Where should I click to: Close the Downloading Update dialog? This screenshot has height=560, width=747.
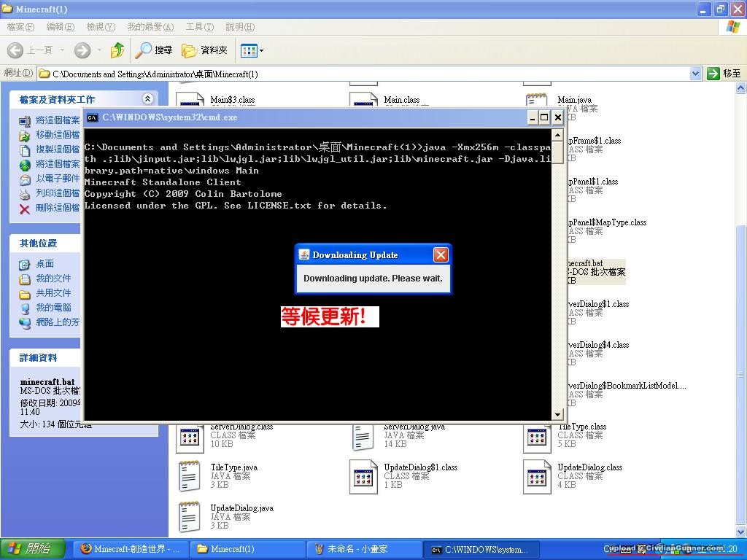click(440, 254)
